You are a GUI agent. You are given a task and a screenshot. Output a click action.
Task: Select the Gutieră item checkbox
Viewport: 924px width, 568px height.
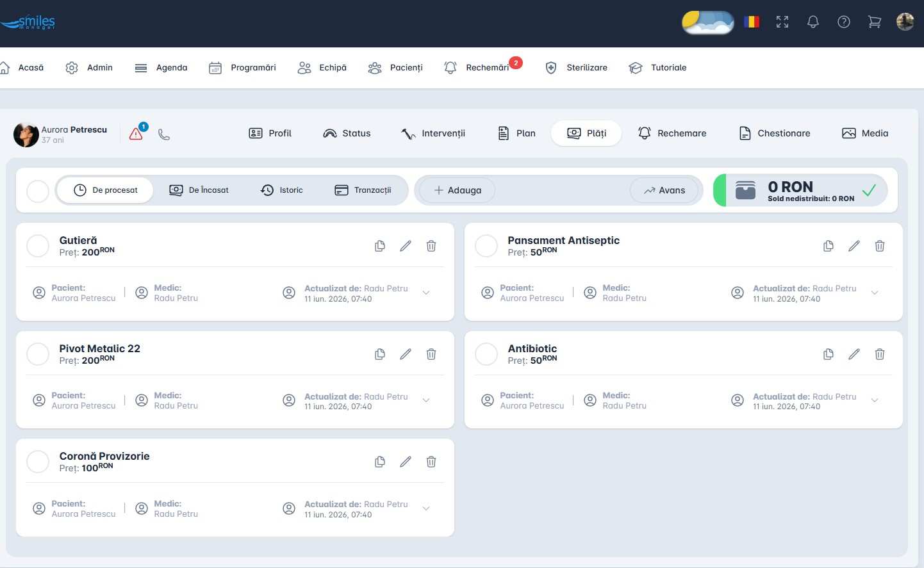tap(38, 246)
